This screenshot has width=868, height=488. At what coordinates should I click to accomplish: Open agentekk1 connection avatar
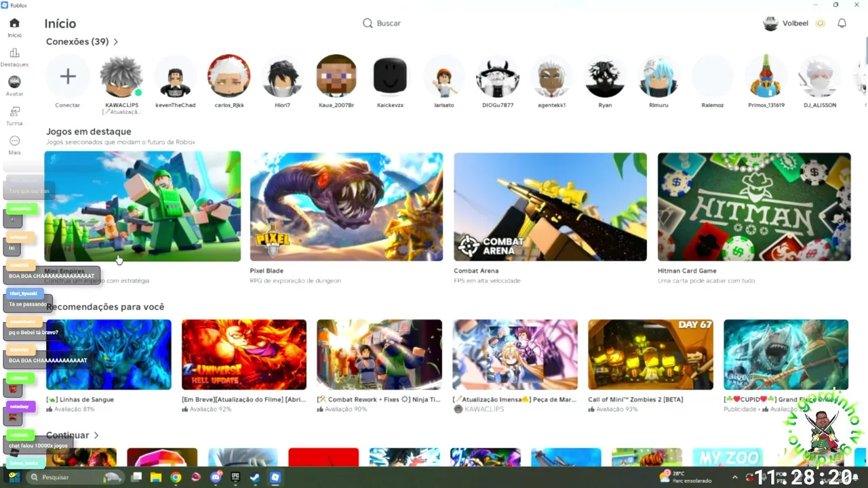click(x=551, y=76)
